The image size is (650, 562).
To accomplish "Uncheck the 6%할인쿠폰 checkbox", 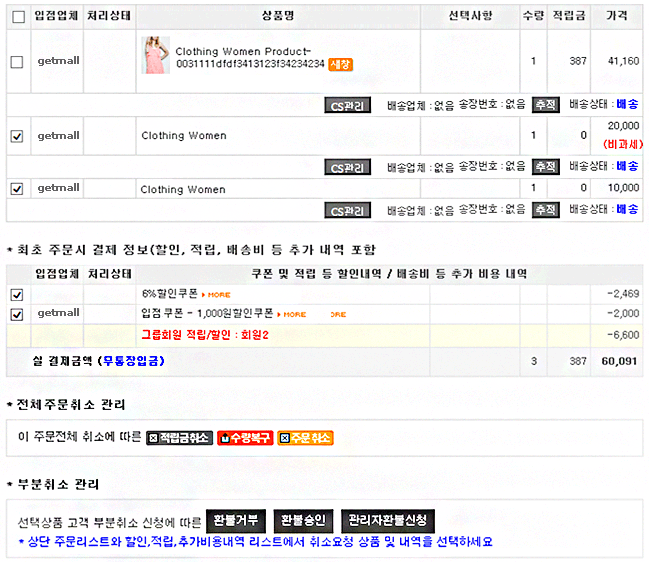I will [17, 294].
